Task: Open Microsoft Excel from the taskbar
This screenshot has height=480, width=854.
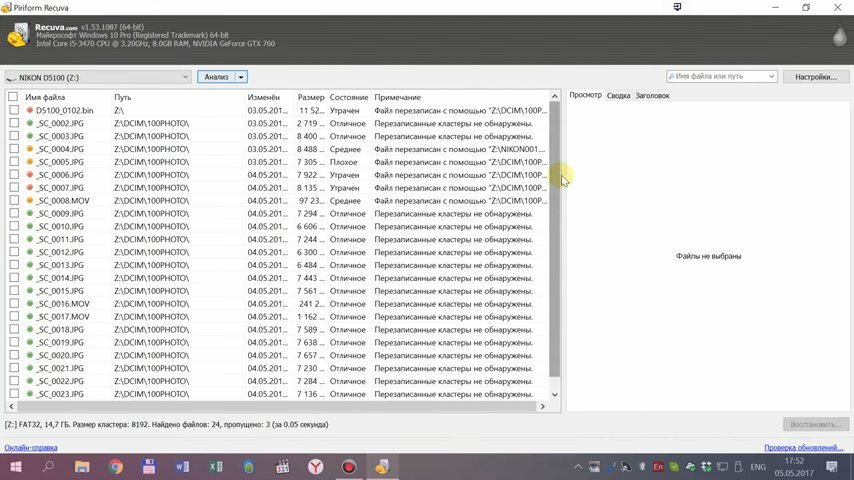Action: pyautogui.click(x=216, y=467)
